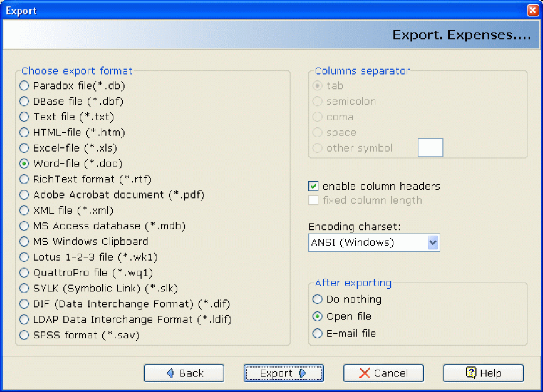The image size is (543, 392).
Task: Cancel the export dialog
Action: (x=383, y=373)
